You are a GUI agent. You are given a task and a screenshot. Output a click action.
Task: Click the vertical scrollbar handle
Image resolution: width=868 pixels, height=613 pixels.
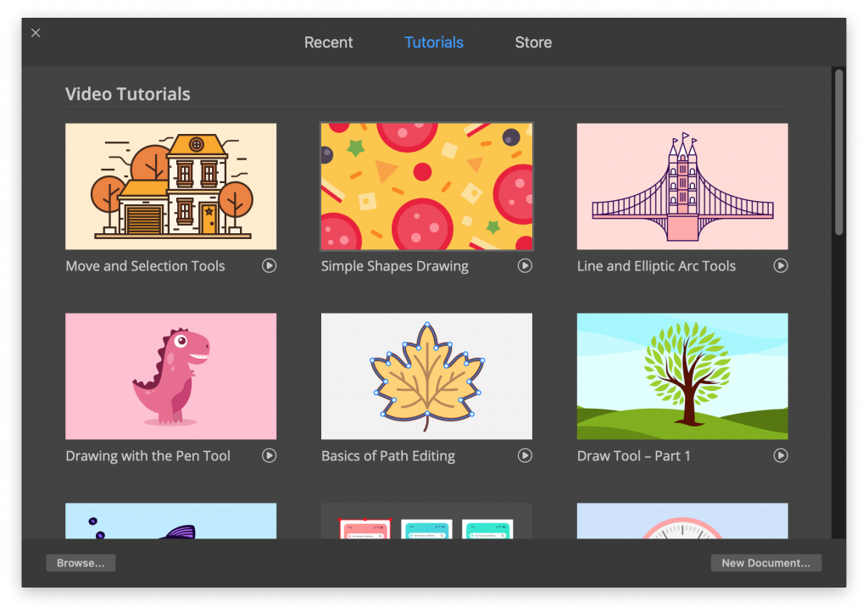tap(839, 153)
